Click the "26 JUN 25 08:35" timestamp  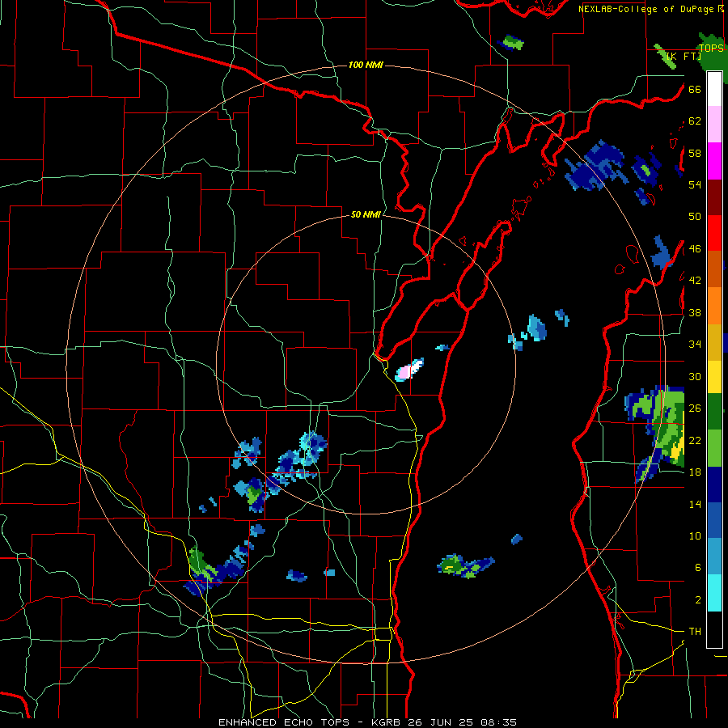tap(462, 722)
